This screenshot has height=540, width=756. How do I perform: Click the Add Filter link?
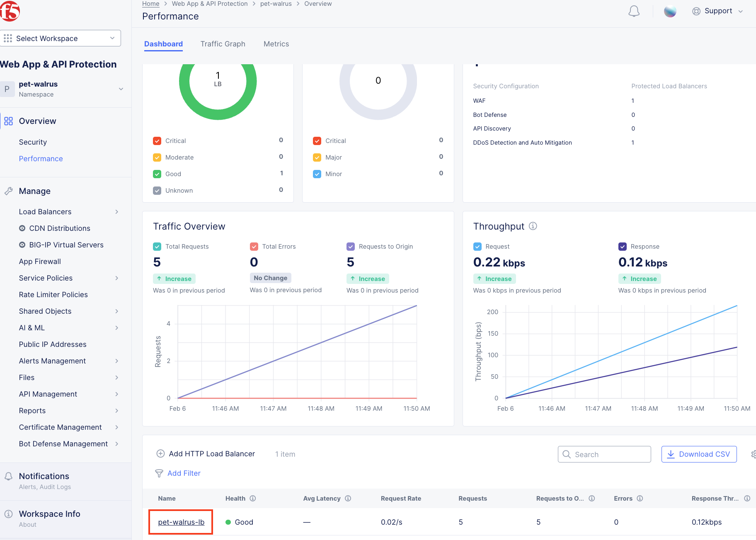click(x=184, y=473)
